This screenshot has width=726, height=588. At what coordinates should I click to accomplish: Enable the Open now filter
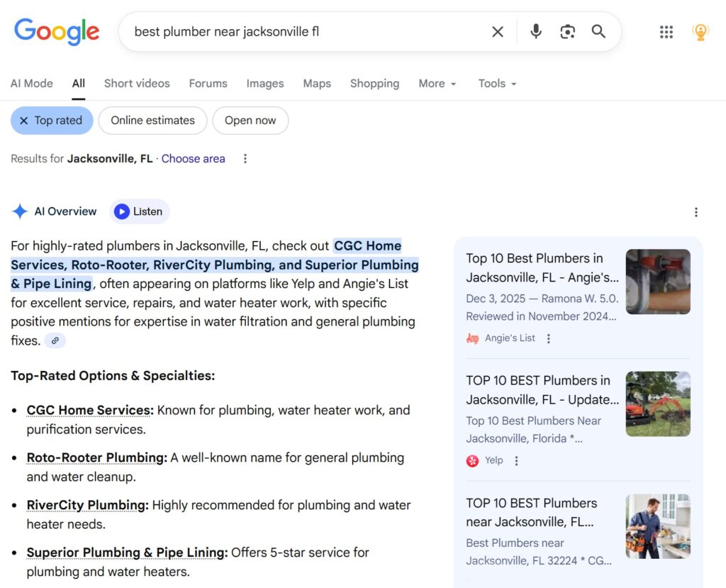pos(250,121)
